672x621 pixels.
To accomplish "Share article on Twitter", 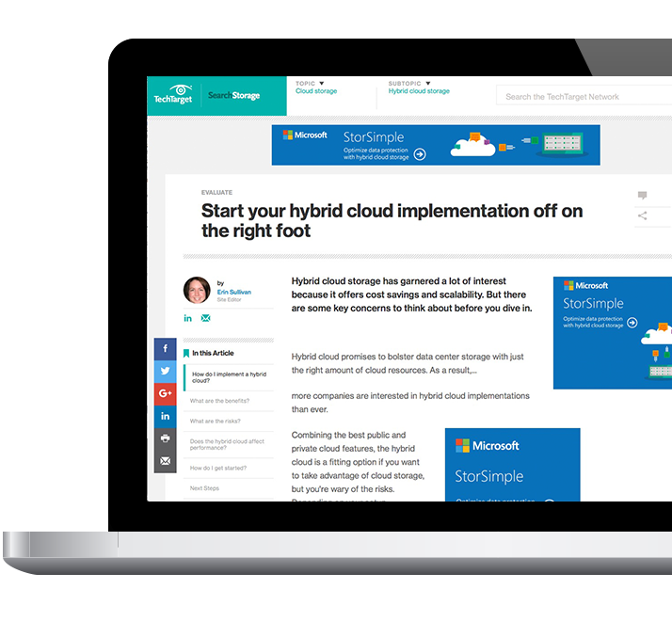I will 165,371.
